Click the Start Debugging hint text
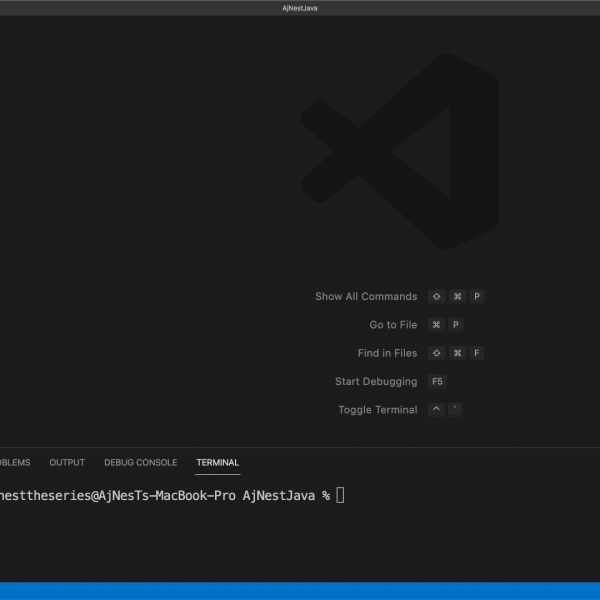Screen dimensions: 600x600 point(376,381)
